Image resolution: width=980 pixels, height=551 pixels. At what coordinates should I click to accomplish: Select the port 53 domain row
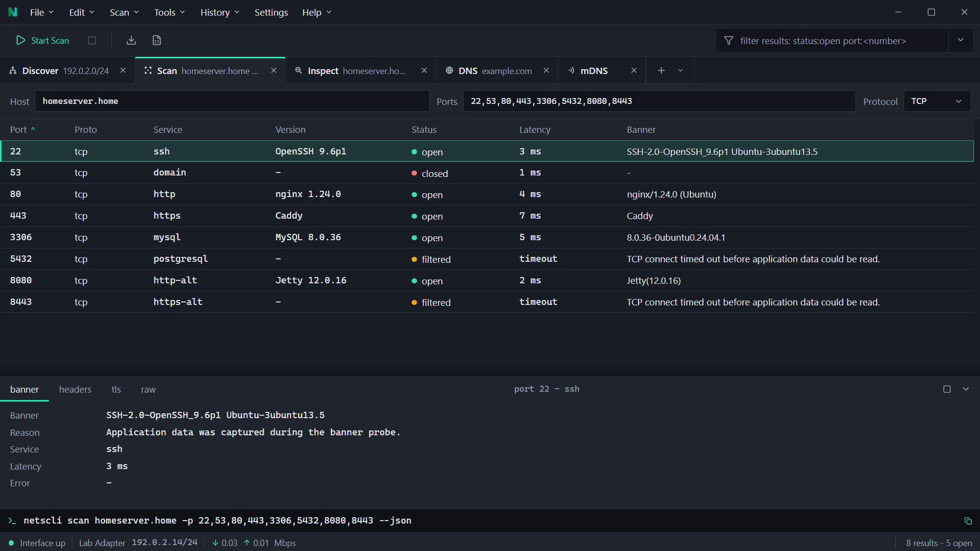pos(487,173)
